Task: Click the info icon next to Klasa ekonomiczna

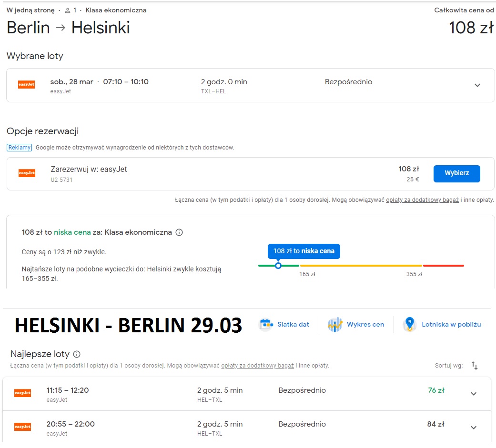Action: (x=179, y=232)
